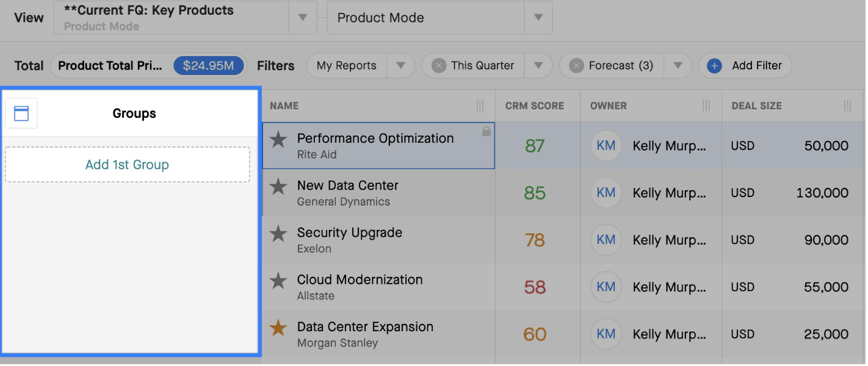Click the $24.95M total badge
The height and width of the screenshot is (366, 868).
point(209,65)
